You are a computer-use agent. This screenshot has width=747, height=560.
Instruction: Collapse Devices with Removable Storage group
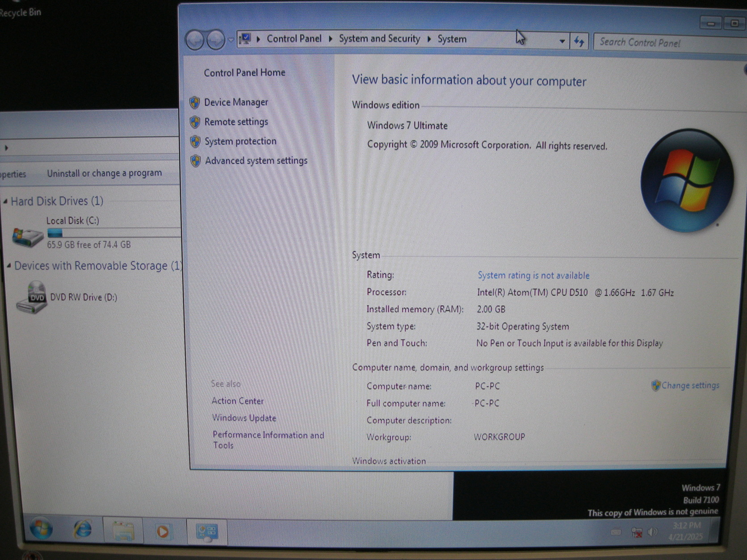(x=9, y=266)
